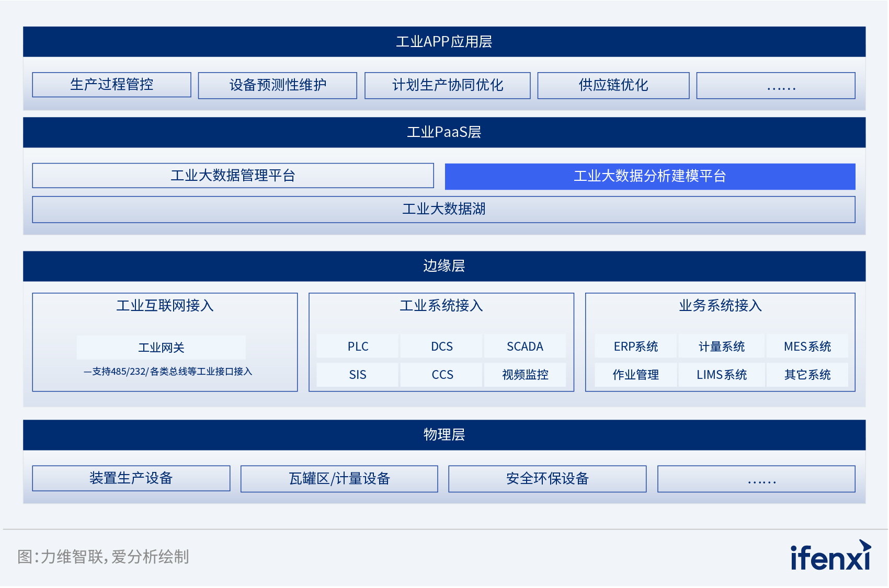
Task: Select the 装置生产设备 box
Action: (131, 478)
